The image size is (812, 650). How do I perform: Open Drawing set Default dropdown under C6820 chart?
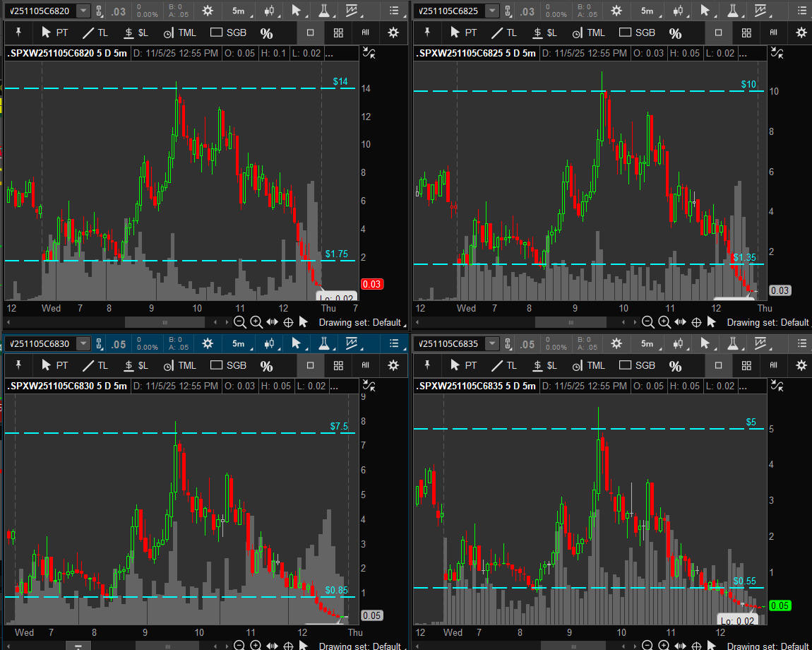click(x=359, y=322)
